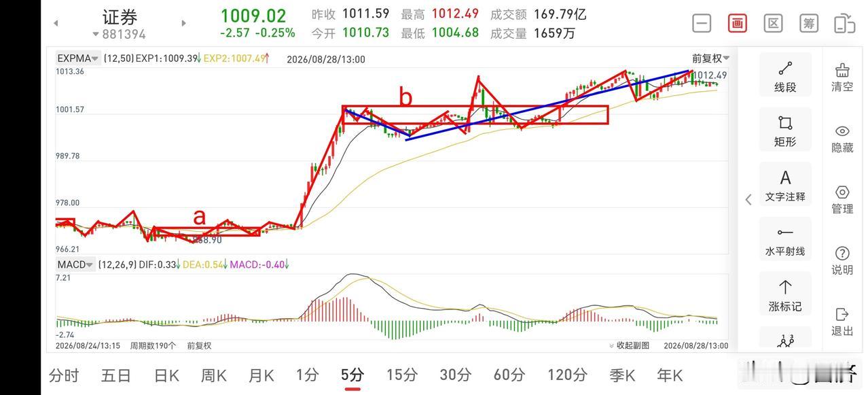Image resolution: width=868 pixels, height=395 pixels.
Task: Switch to the 日K daily chart tab
Action: [166, 375]
